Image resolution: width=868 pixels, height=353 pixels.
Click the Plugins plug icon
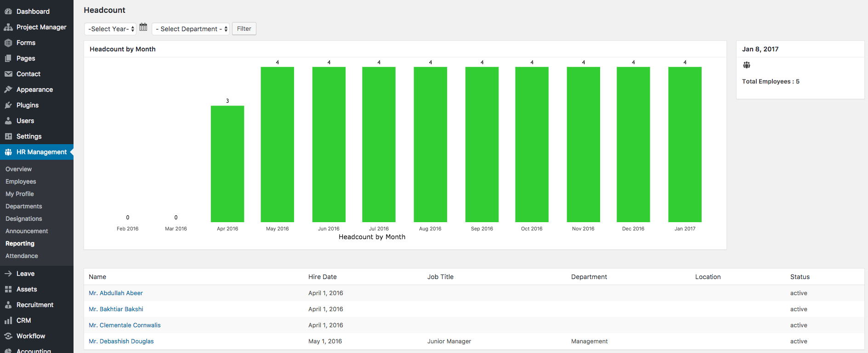[8, 105]
